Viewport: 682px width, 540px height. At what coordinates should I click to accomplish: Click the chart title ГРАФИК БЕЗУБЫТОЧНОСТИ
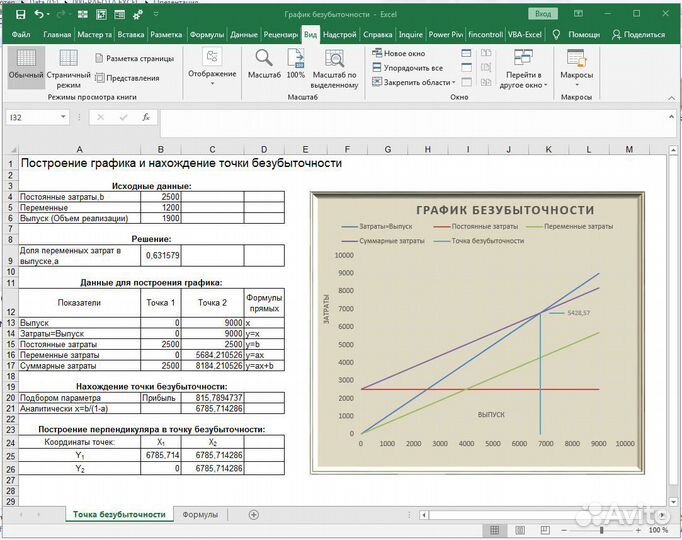(505, 210)
